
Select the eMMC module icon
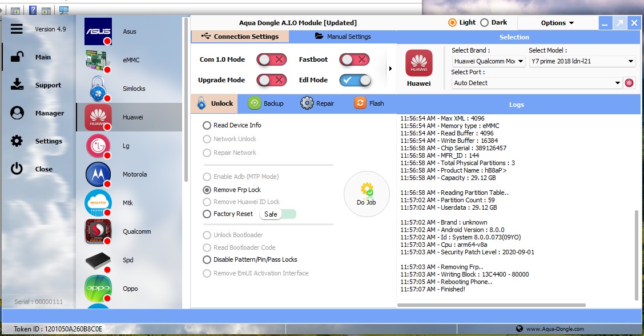[98, 60]
